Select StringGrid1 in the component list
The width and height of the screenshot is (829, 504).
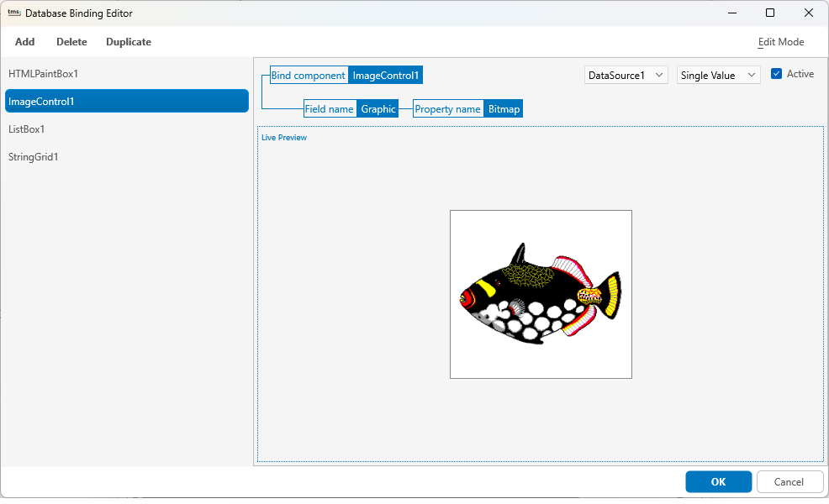(x=34, y=156)
